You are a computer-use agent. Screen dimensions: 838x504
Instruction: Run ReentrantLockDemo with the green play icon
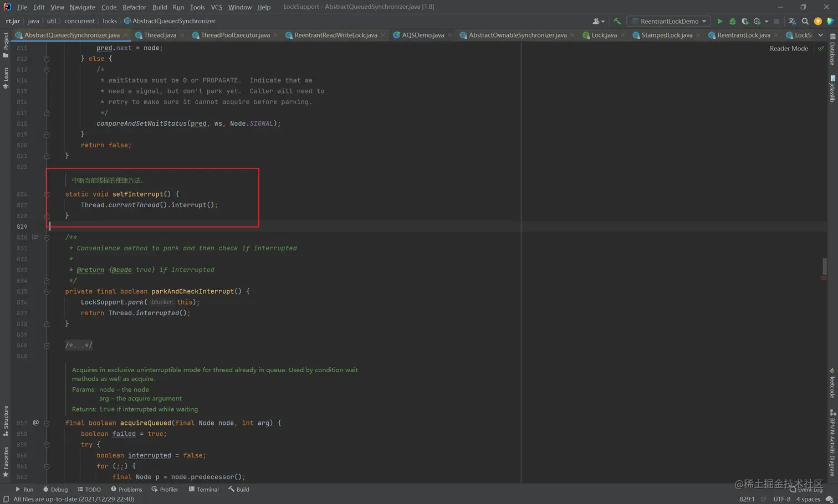tap(719, 21)
